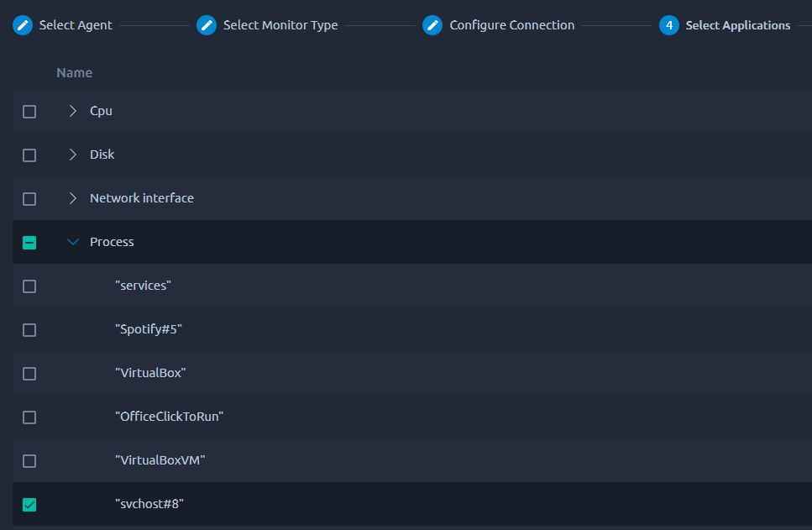Click the "OfficeClickToRun" process name
This screenshot has width=812, height=530.
170,416
